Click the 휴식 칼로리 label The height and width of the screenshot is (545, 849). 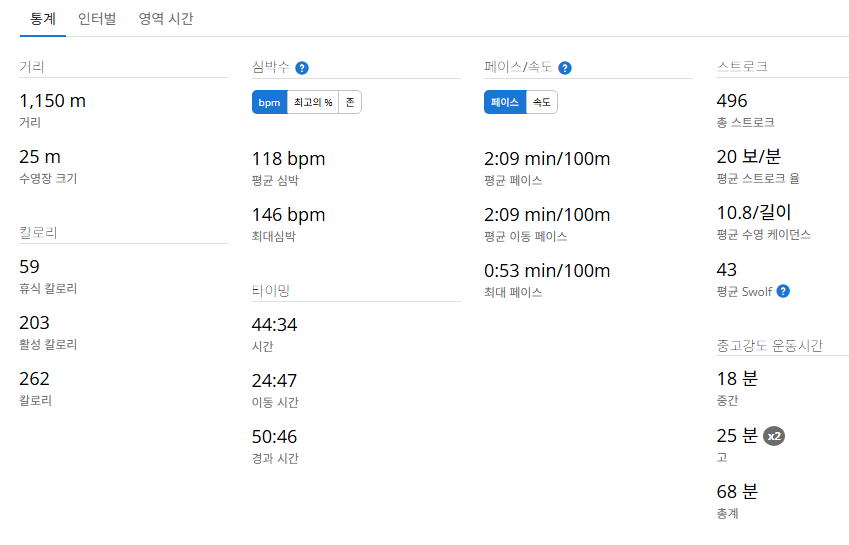tap(48, 288)
